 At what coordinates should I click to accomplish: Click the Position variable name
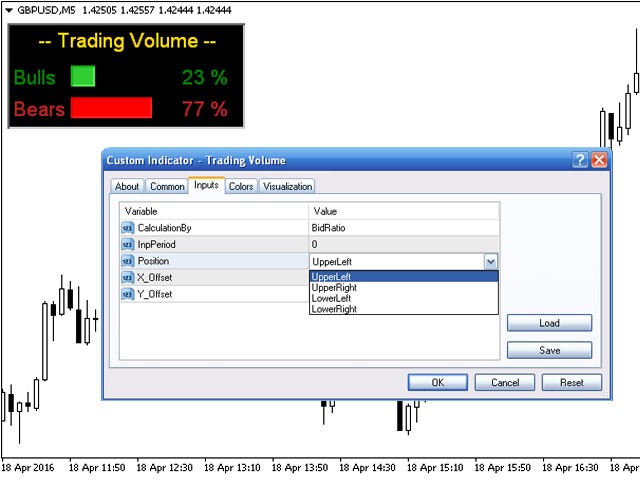(x=153, y=261)
